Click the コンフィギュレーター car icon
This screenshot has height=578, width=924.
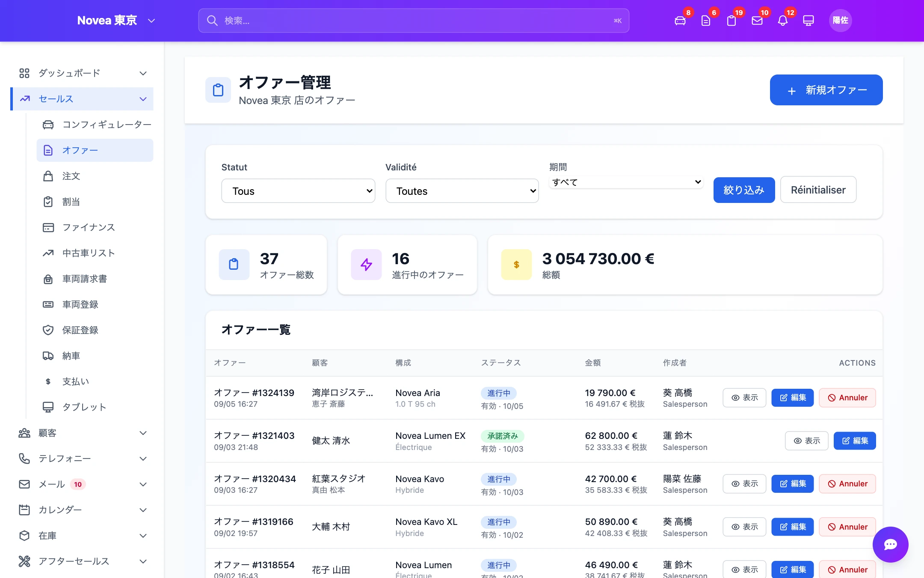pyautogui.click(x=48, y=125)
